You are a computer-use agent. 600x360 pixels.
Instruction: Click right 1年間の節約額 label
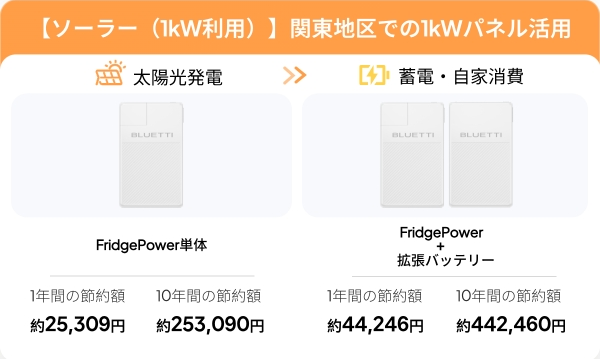click(x=374, y=296)
